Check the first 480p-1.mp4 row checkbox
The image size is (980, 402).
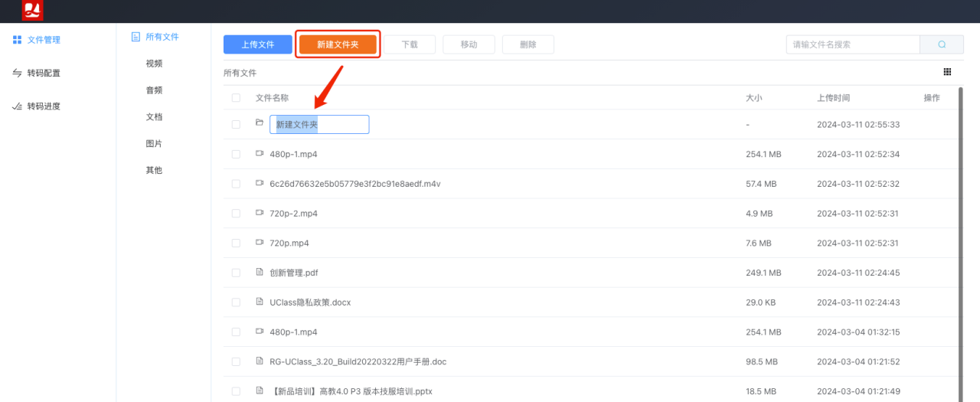[x=236, y=154]
